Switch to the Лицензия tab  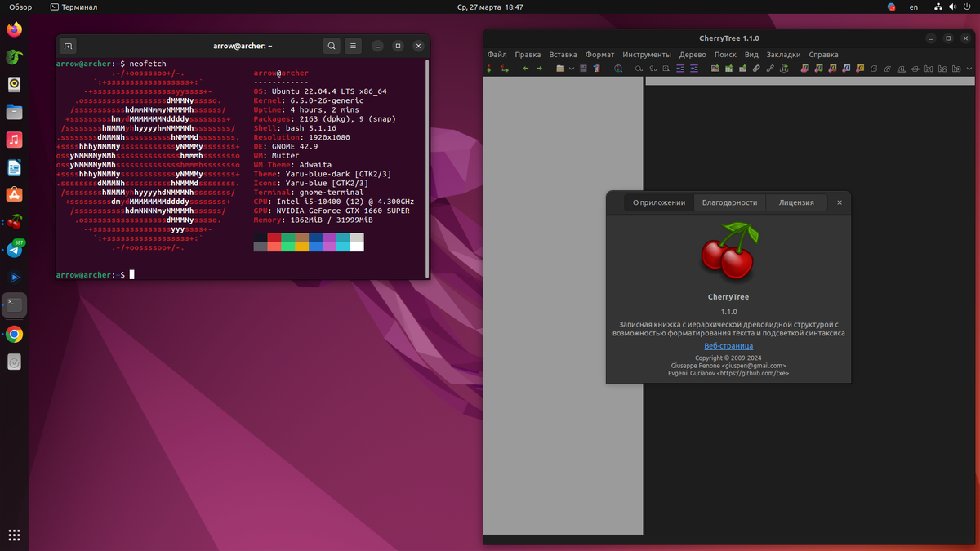coord(796,202)
